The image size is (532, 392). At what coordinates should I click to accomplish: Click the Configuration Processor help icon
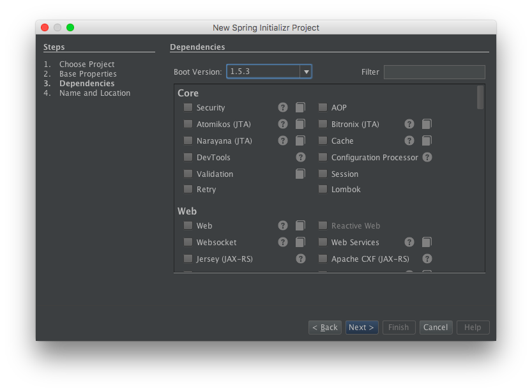point(427,157)
